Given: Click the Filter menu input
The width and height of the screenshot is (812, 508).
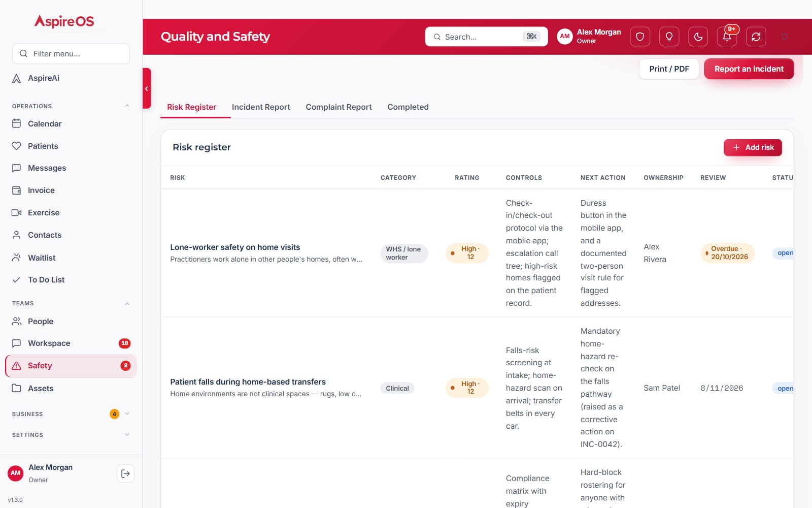Looking at the screenshot, I should [x=71, y=53].
